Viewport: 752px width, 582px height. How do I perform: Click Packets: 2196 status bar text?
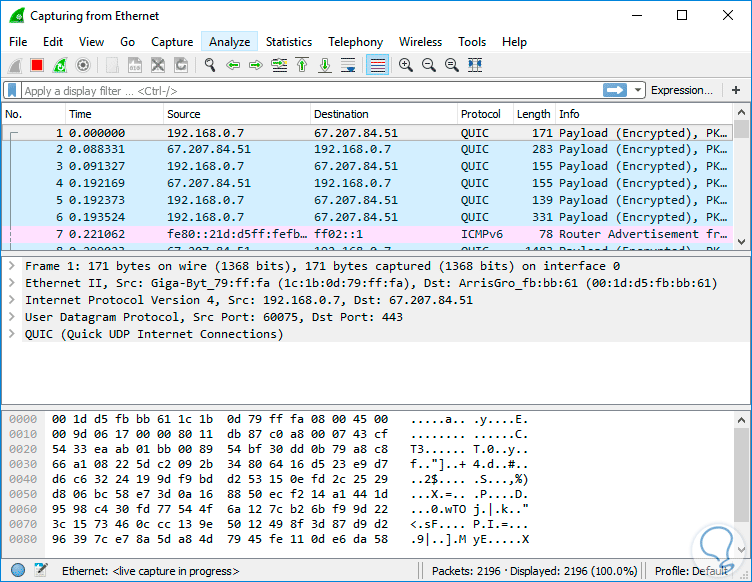(x=466, y=571)
